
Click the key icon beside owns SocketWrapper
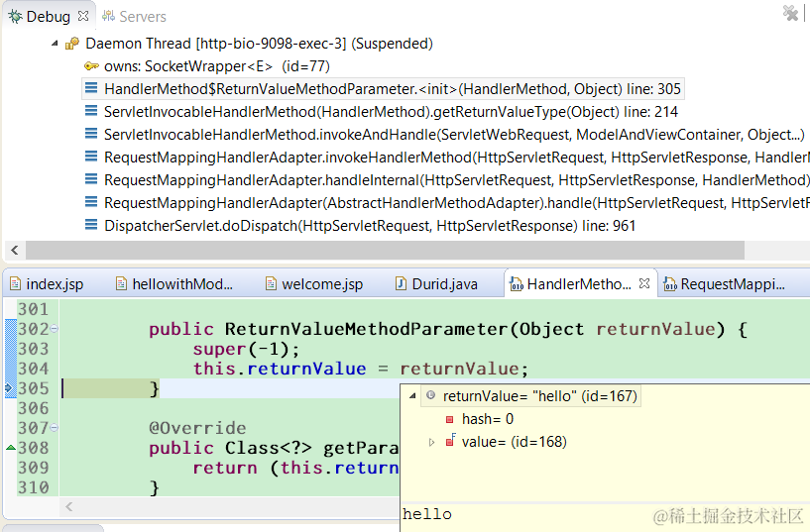coord(91,66)
